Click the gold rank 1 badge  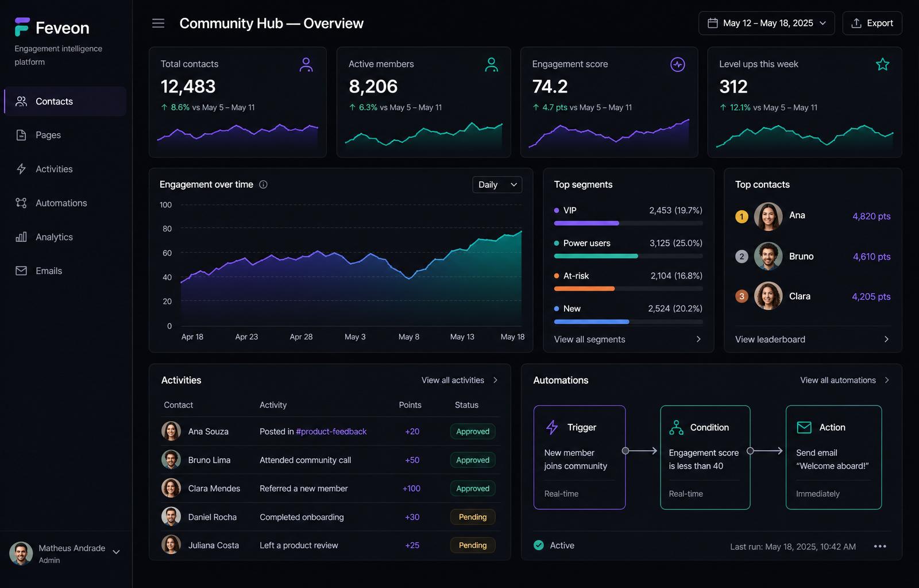(742, 216)
